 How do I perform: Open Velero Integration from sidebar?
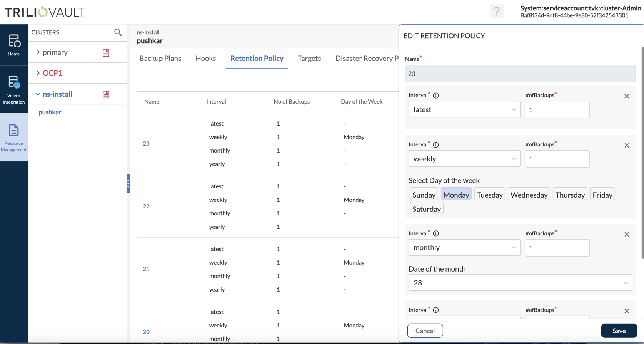[x=14, y=89]
